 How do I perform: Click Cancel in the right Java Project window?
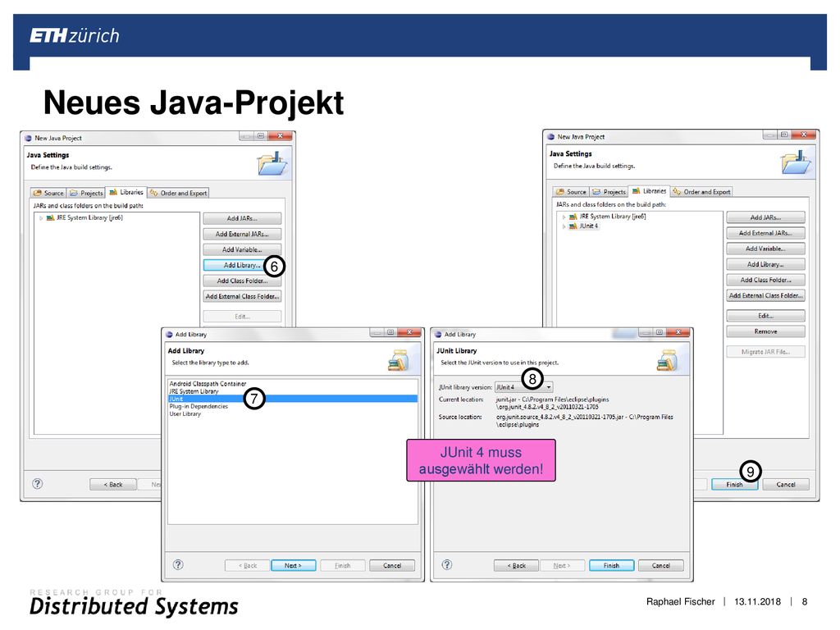pyautogui.click(x=786, y=484)
